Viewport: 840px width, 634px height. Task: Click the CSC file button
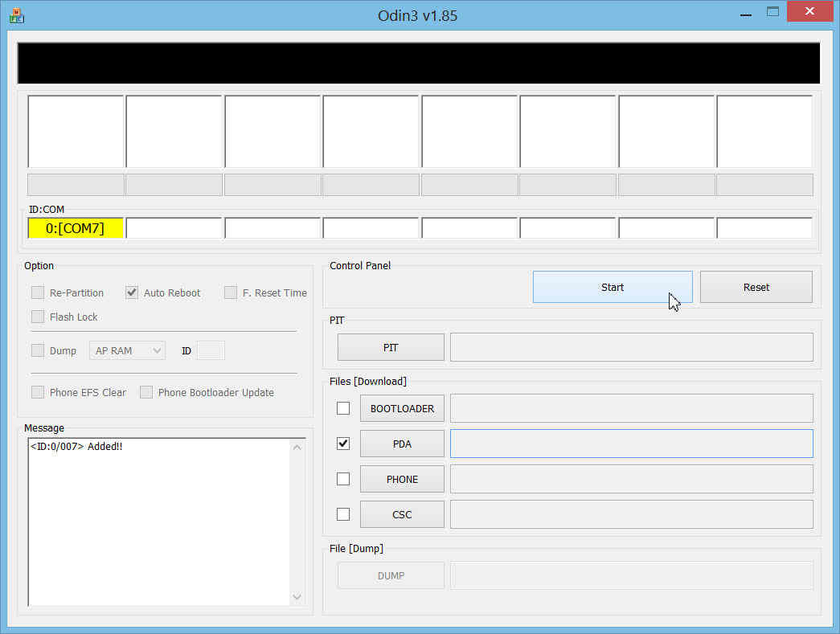pyautogui.click(x=402, y=514)
